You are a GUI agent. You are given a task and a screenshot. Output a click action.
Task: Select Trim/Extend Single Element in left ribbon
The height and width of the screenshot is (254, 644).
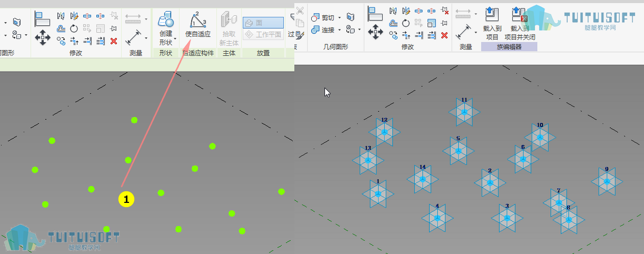[x=87, y=41]
